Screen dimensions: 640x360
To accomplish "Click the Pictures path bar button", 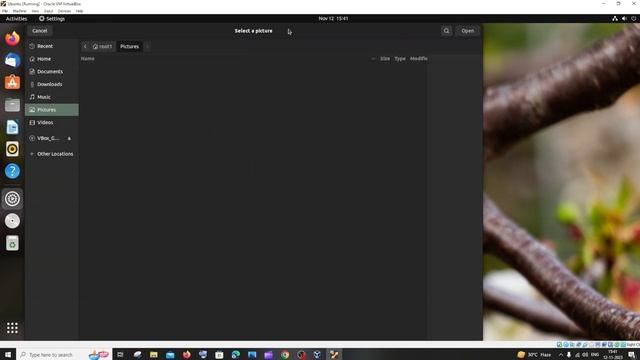I will [129, 47].
